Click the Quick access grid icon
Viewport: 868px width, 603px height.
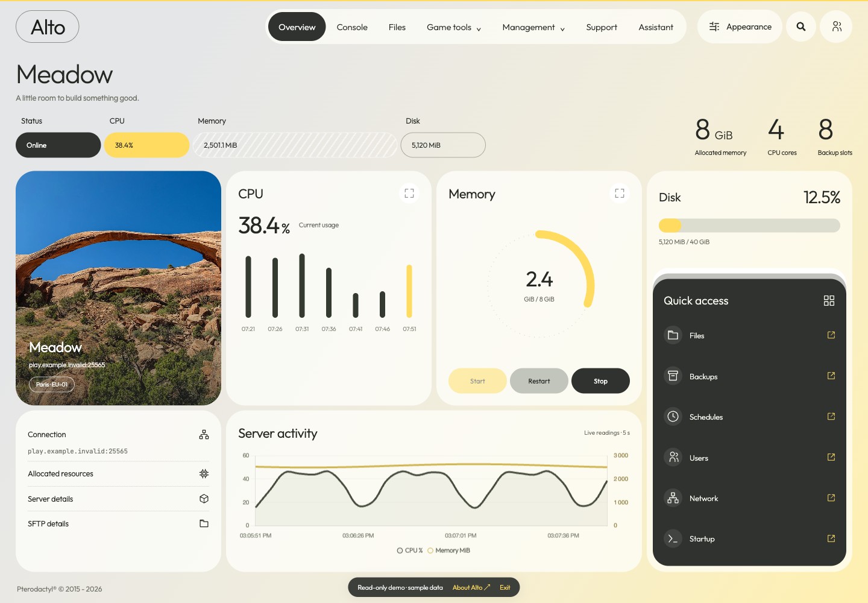pos(829,300)
